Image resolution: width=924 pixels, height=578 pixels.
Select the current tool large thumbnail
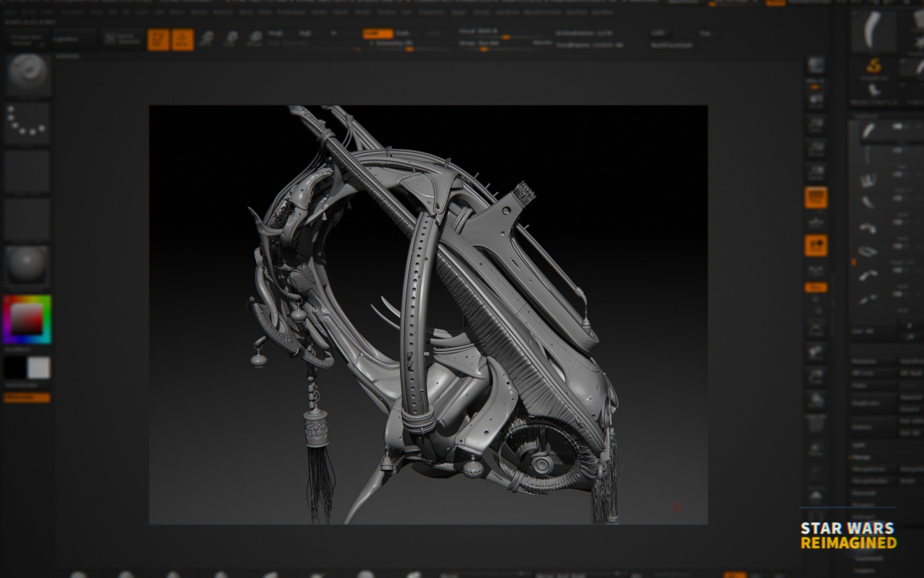tap(874, 31)
